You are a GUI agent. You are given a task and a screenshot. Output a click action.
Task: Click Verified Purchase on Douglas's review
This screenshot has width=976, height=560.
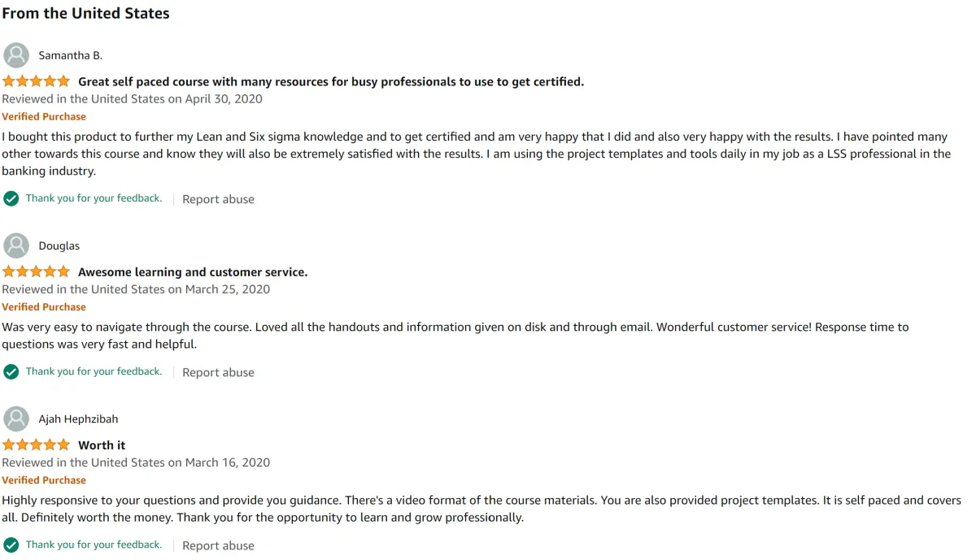(x=44, y=306)
